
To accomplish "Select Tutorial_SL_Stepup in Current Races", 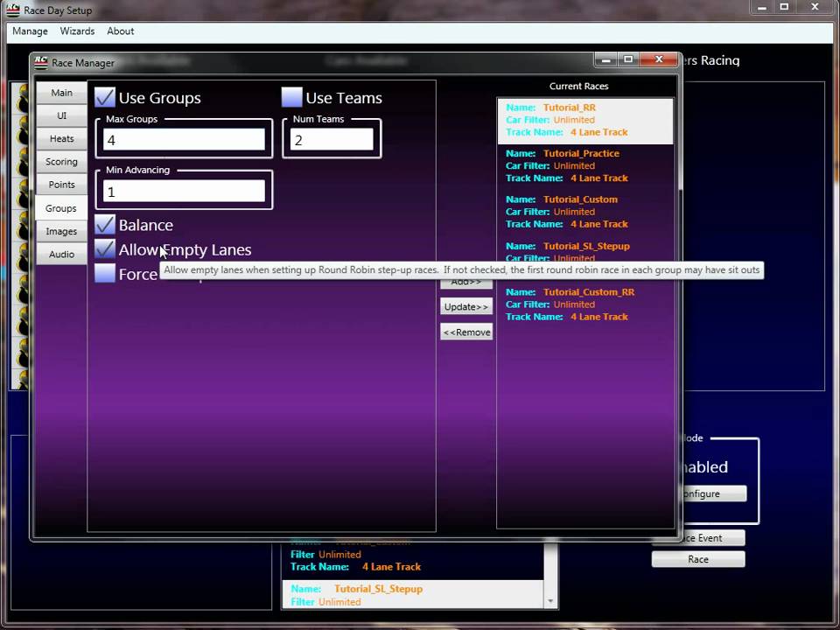I will [585, 250].
